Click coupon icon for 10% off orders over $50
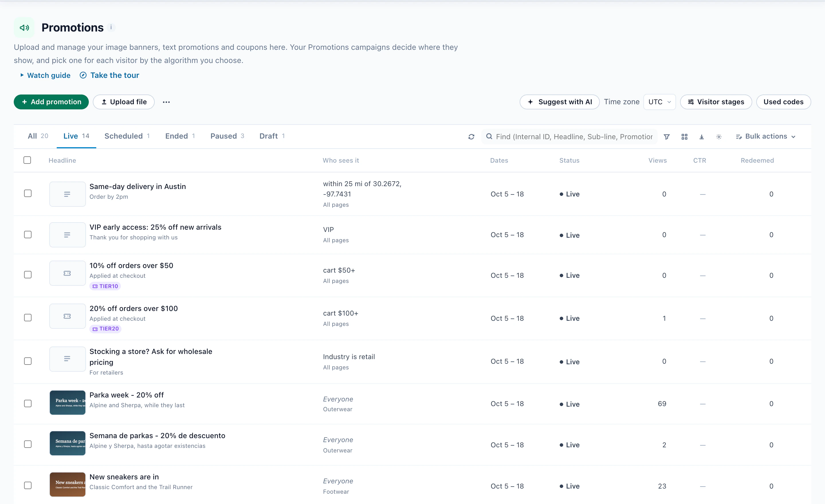 (x=67, y=273)
